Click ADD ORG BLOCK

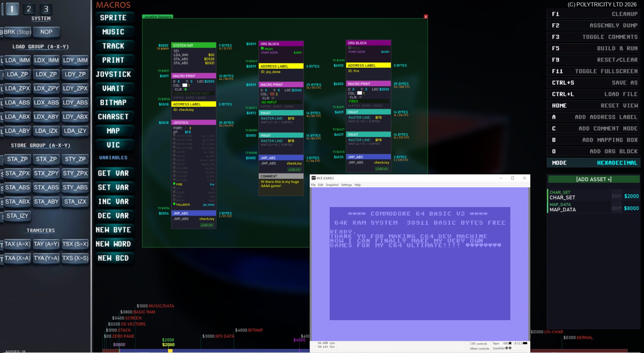click(593, 151)
